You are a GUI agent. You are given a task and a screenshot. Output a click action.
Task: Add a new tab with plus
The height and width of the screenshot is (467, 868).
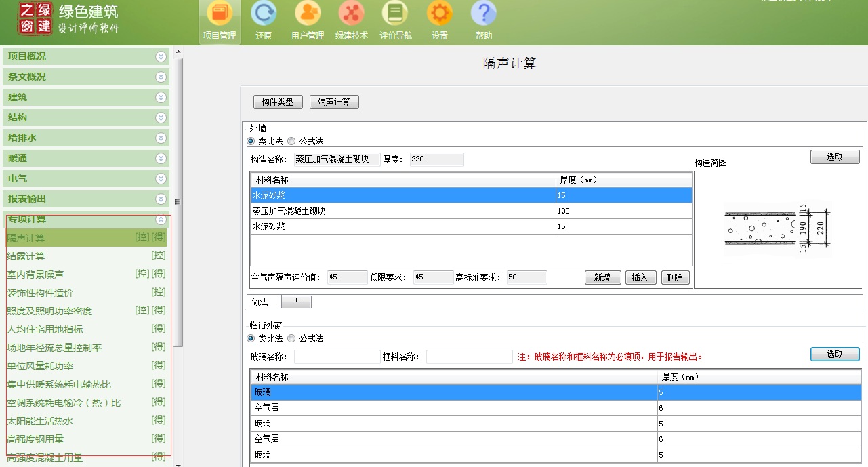pos(296,301)
